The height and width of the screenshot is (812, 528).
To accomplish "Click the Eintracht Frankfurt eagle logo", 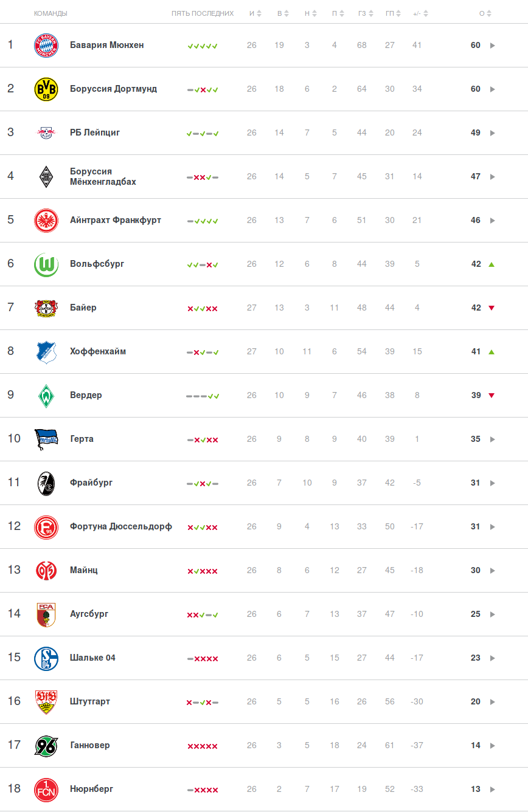I will [x=46, y=221].
